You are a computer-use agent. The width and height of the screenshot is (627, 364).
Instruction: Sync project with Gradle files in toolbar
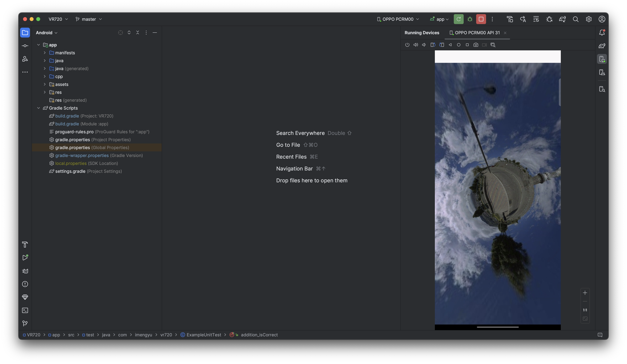[562, 19]
